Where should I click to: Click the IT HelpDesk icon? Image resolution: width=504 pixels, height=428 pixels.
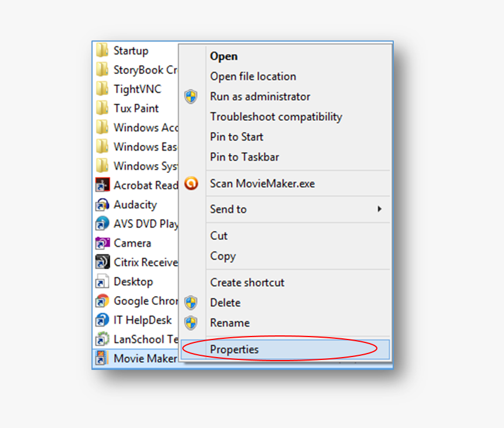point(103,320)
